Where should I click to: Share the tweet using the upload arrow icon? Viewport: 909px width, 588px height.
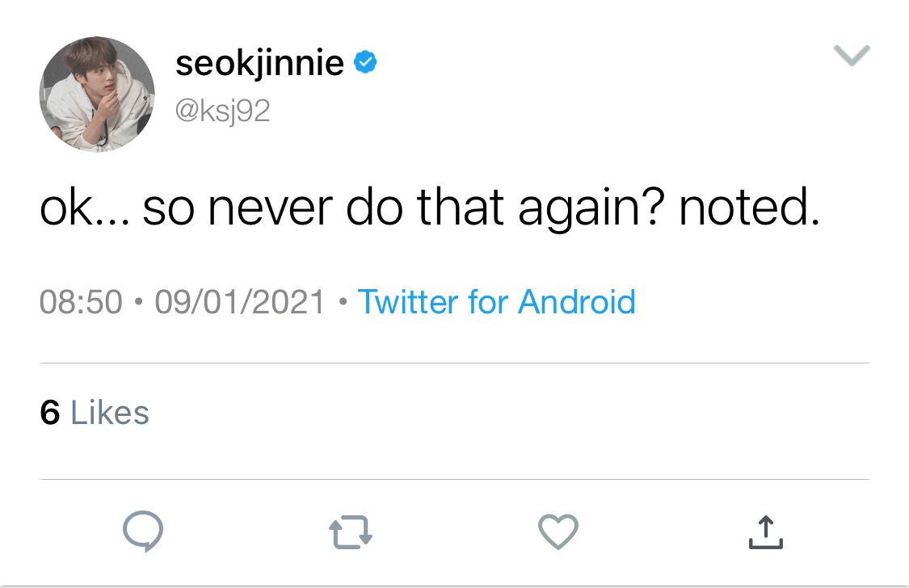point(765,532)
